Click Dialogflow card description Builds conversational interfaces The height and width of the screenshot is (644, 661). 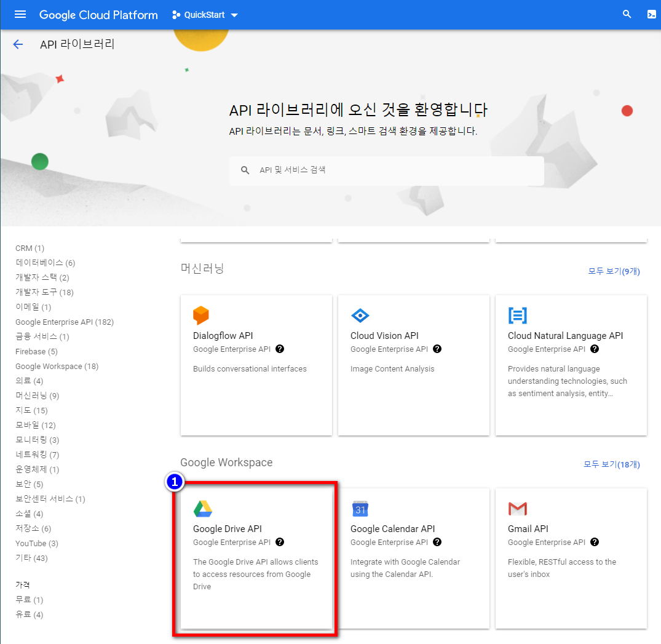pos(250,368)
